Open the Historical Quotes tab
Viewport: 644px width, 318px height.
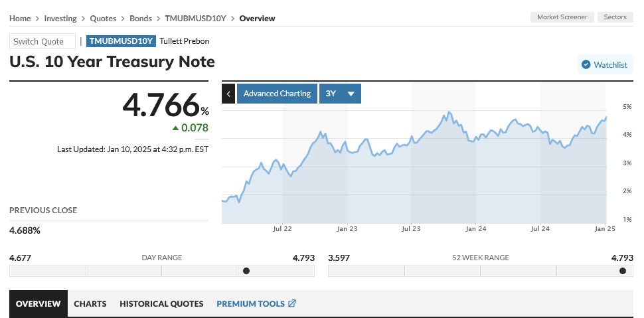(161, 303)
